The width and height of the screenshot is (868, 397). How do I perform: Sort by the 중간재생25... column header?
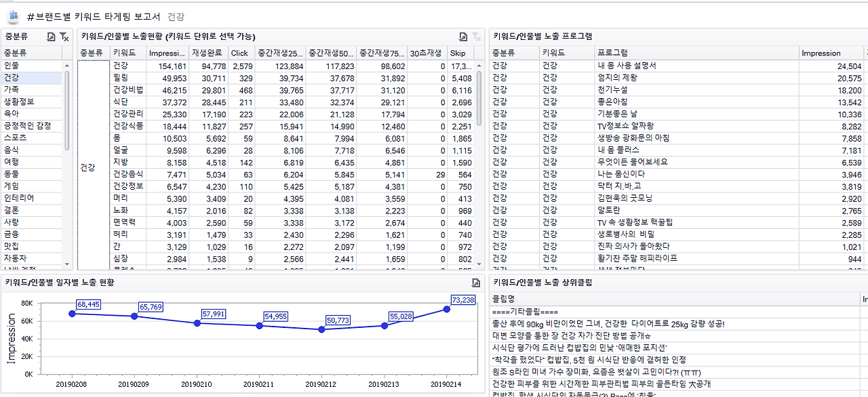tap(280, 53)
